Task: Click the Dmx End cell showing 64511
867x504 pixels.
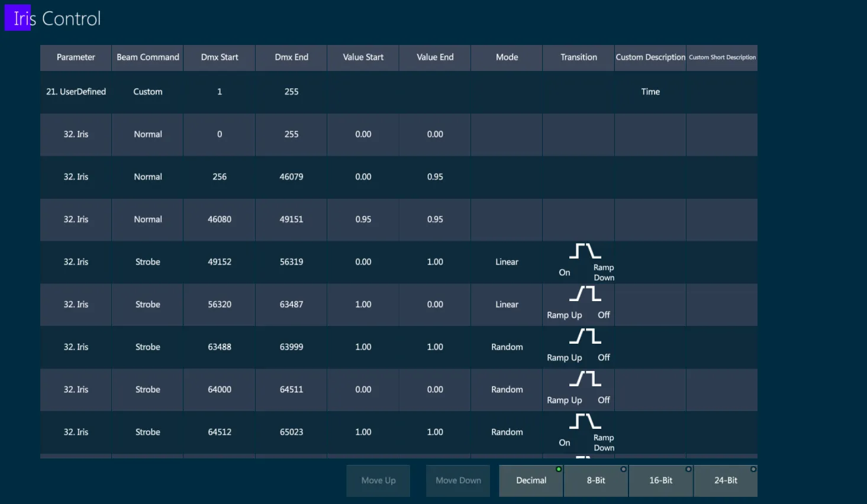Action: click(291, 390)
